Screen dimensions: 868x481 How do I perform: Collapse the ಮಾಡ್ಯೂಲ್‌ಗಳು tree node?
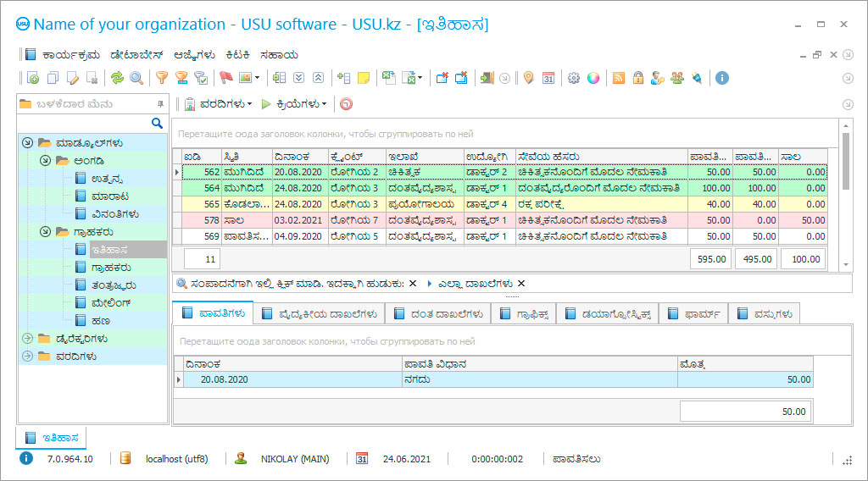click(x=27, y=142)
